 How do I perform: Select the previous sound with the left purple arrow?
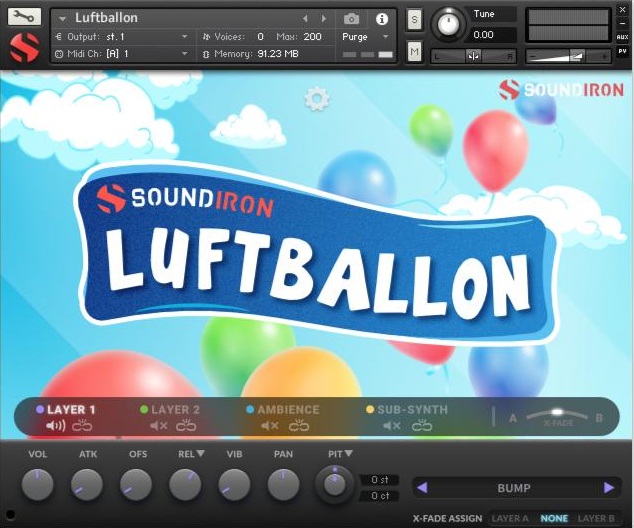coord(422,488)
